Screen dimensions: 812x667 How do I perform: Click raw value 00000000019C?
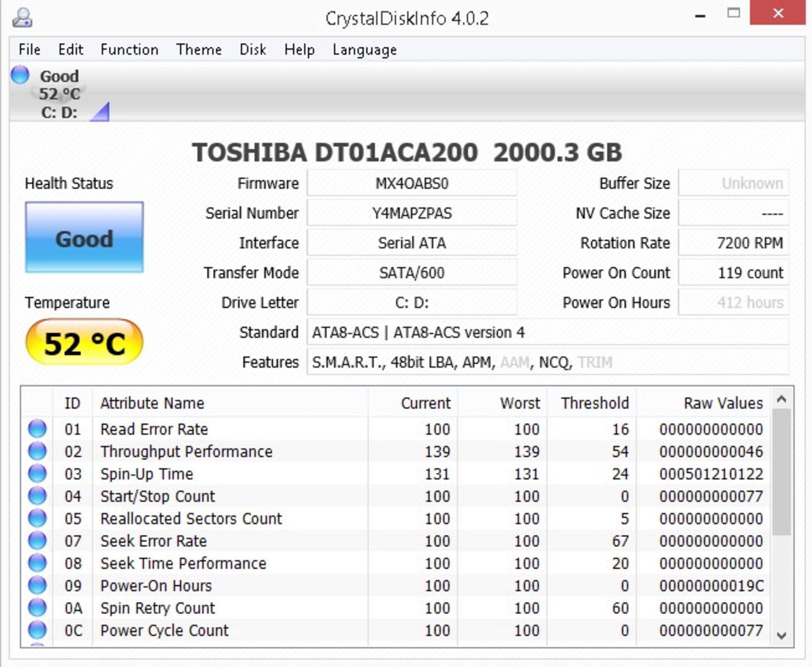pos(711,586)
